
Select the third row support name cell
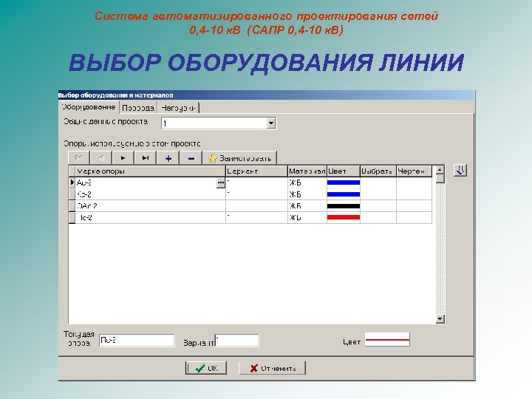click(x=151, y=206)
